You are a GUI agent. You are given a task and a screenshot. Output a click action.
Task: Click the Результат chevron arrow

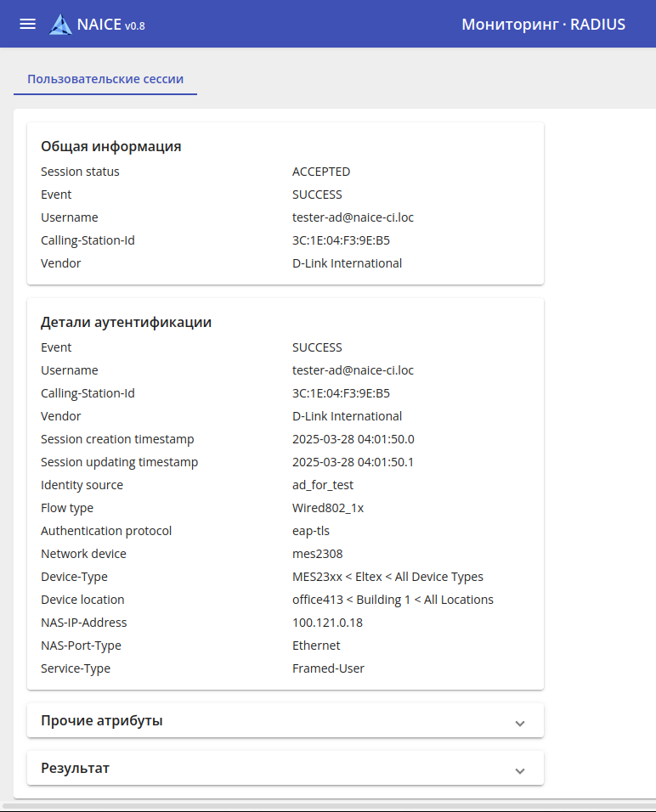click(520, 770)
